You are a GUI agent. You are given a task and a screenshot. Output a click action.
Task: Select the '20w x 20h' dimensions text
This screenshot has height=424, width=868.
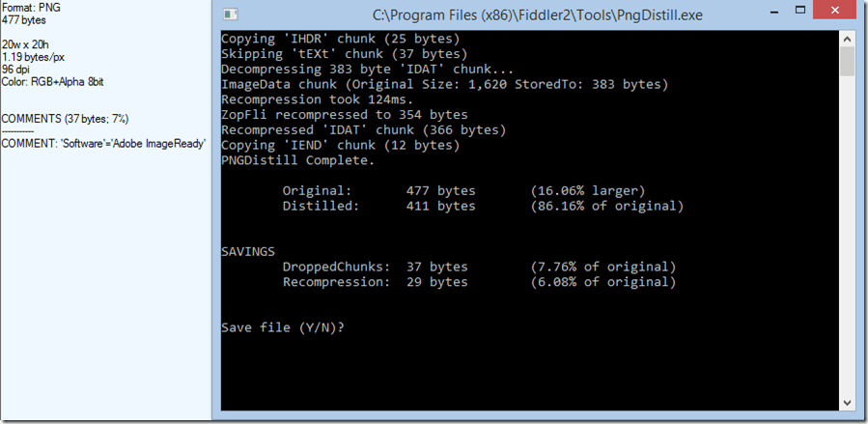[x=26, y=44]
